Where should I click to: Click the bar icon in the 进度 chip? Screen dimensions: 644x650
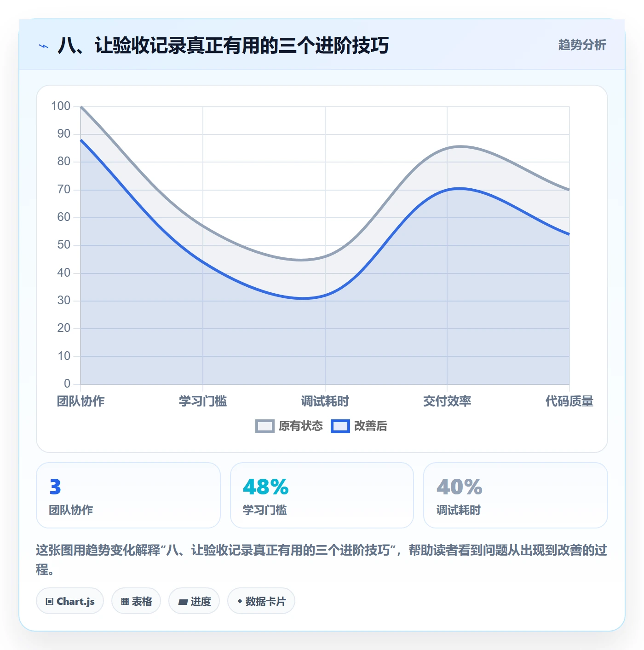pyautogui.click(x=183, y=602)
